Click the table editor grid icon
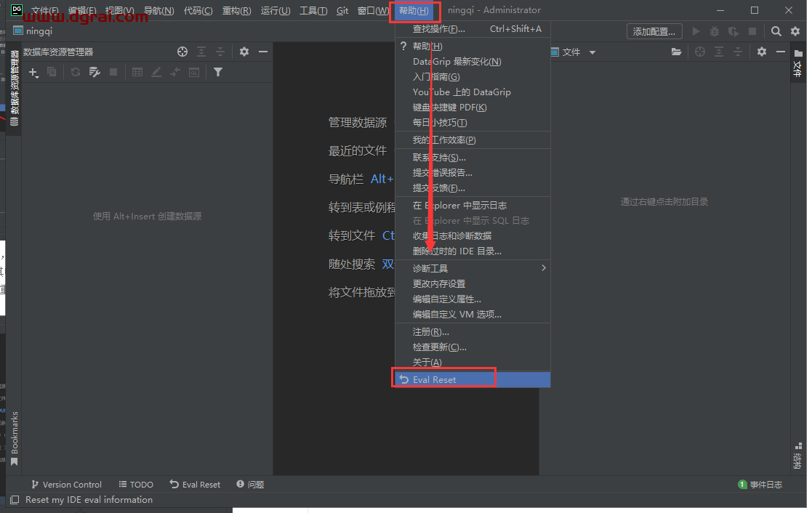 (137, 72)
